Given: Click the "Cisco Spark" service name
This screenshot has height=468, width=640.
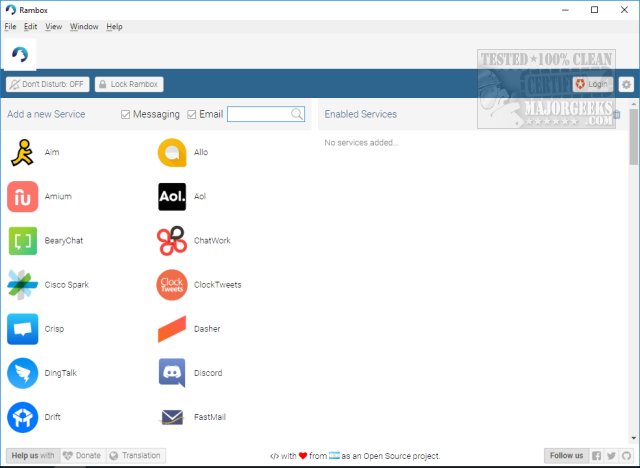Looking at the screenshot, I should tap(67, 285).
